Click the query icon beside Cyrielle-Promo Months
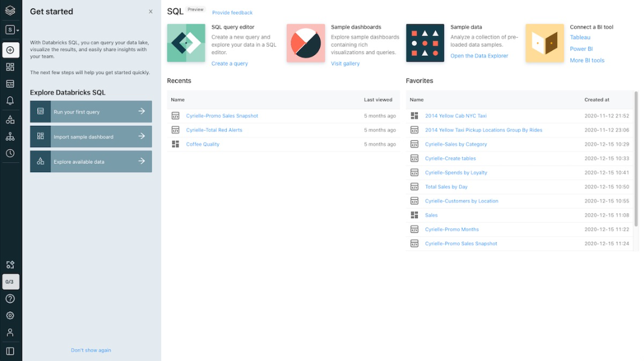This screenshot has width=644, height=361. tap(414, 230)
